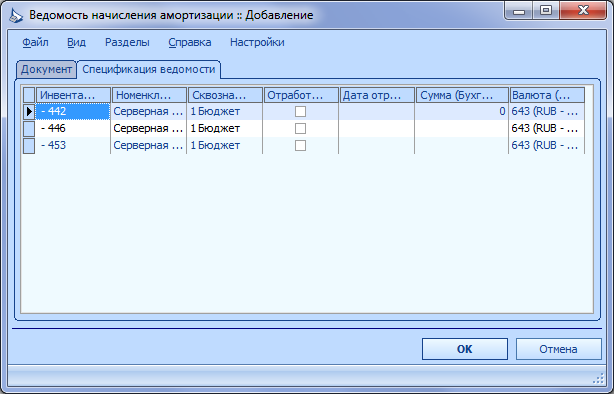Confirm with the OK button
The width and height of the screenshot is (614, 394).
click(465, 349)
